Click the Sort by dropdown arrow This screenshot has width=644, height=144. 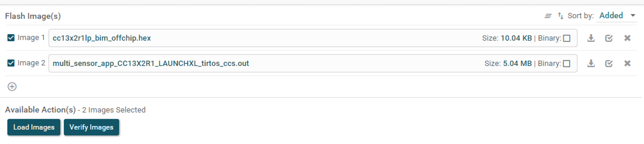pyautogui.click(x=633, y=16)
